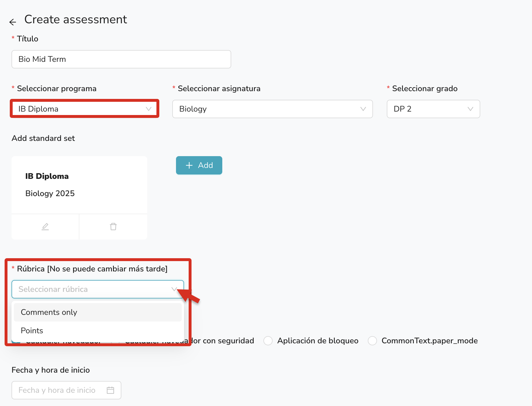
Task: Click the plus icon on the Add button
Action: point(189,165)
